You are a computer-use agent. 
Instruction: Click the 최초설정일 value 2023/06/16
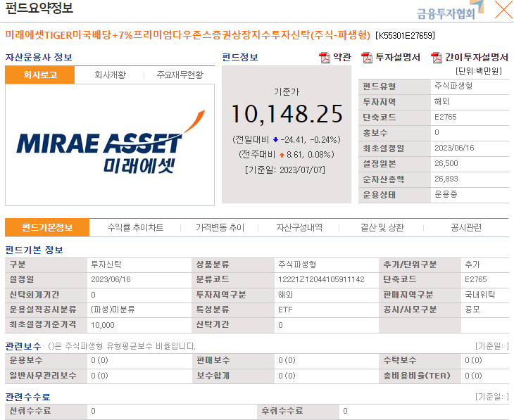click(454, 148)
